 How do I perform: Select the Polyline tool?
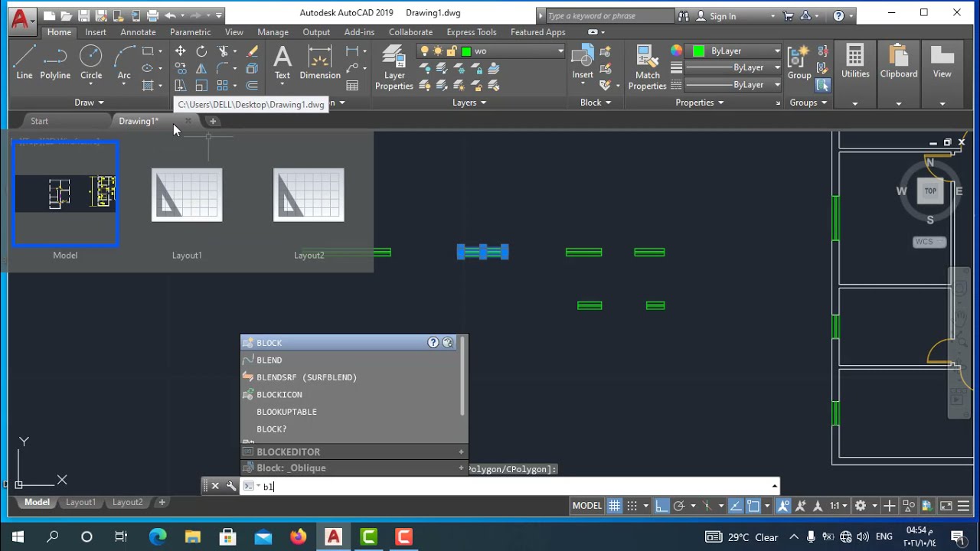tap(55, 62)
